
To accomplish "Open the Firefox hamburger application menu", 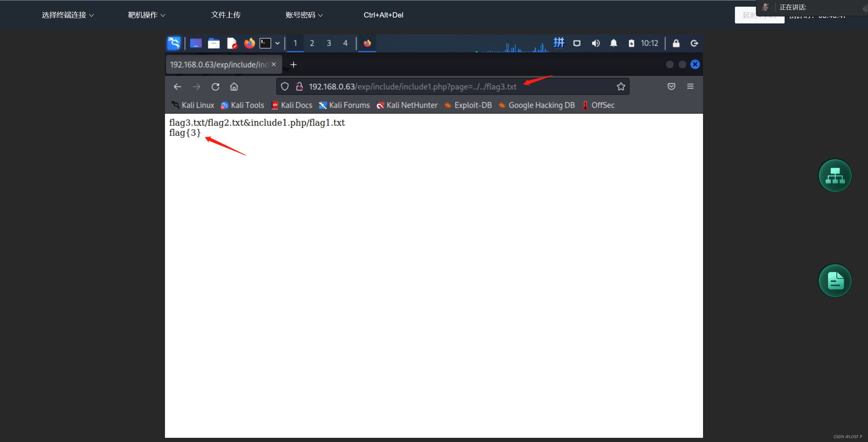I will [690, 87].
